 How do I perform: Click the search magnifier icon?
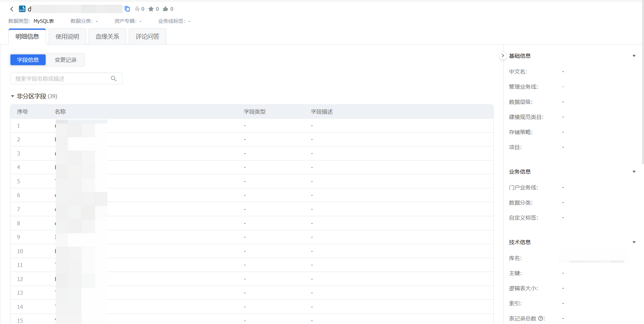(114, 79)
